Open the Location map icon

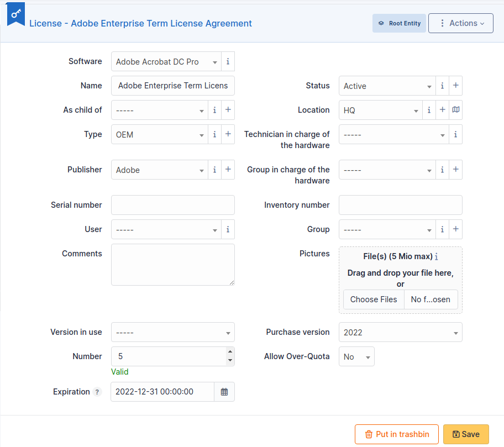tap(456, 110)
